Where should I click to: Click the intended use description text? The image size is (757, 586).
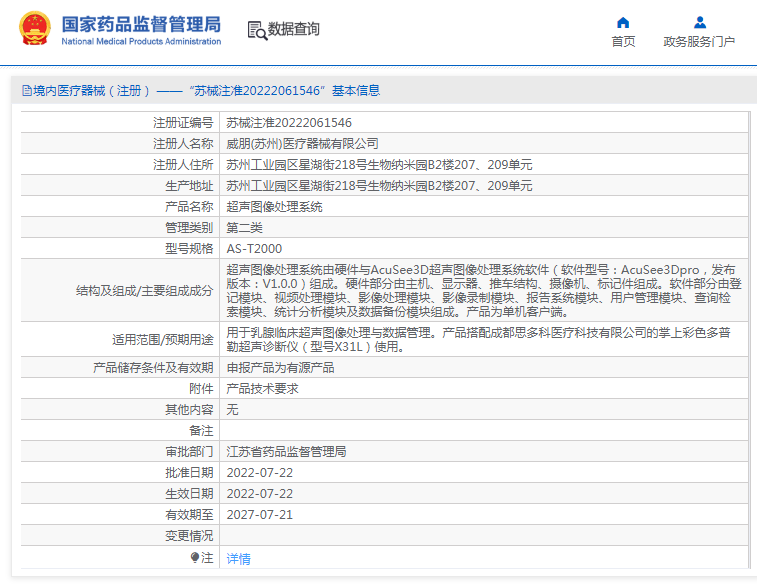[478, 339]
